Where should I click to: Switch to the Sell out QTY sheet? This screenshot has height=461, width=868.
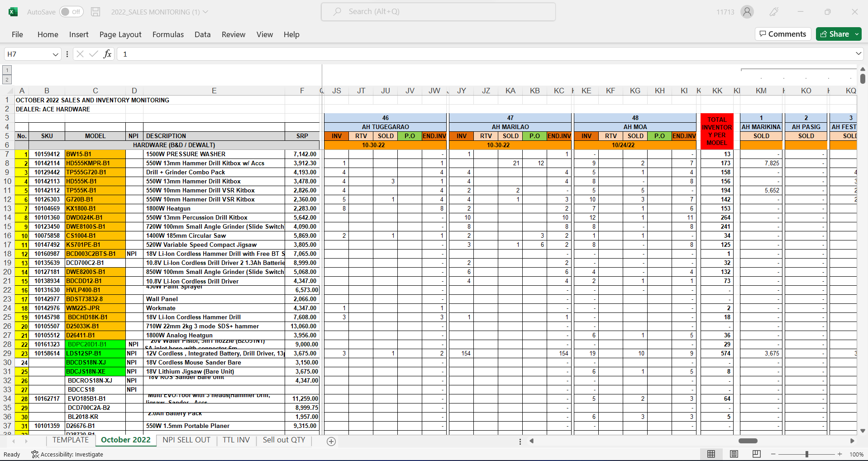(x=284, y=440)
